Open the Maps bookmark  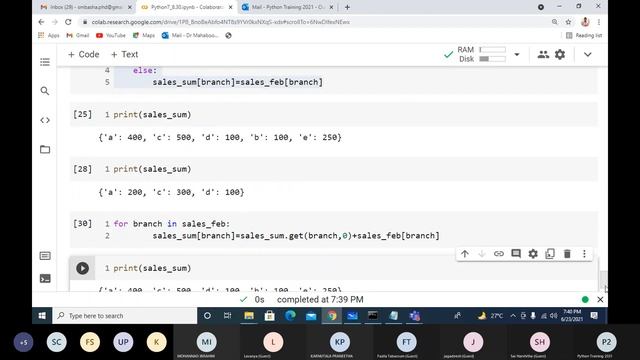point(144,36)
